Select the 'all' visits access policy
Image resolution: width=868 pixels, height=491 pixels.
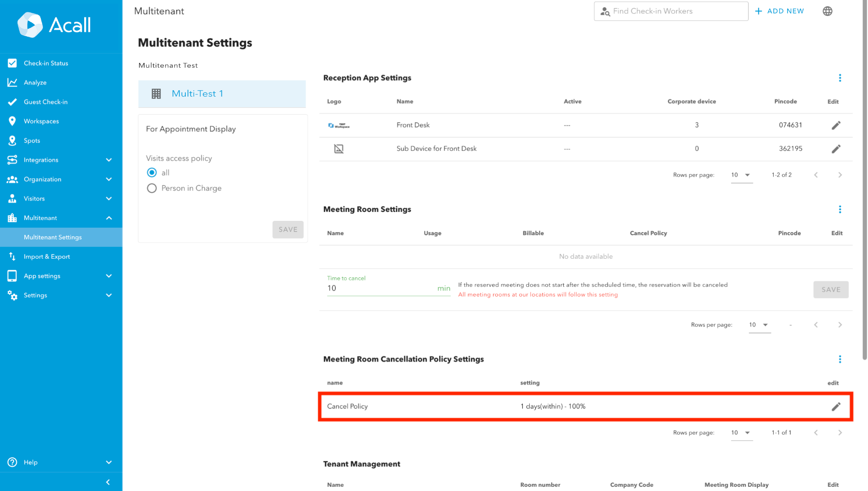152,172
